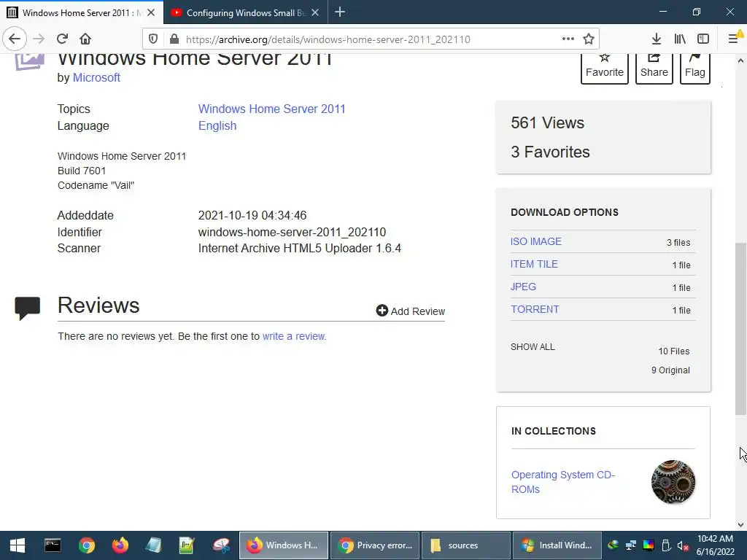Viewport: 747px width, 560px height.
Task: Bookmark this page with the star icon
Action: tap(589, 39)
